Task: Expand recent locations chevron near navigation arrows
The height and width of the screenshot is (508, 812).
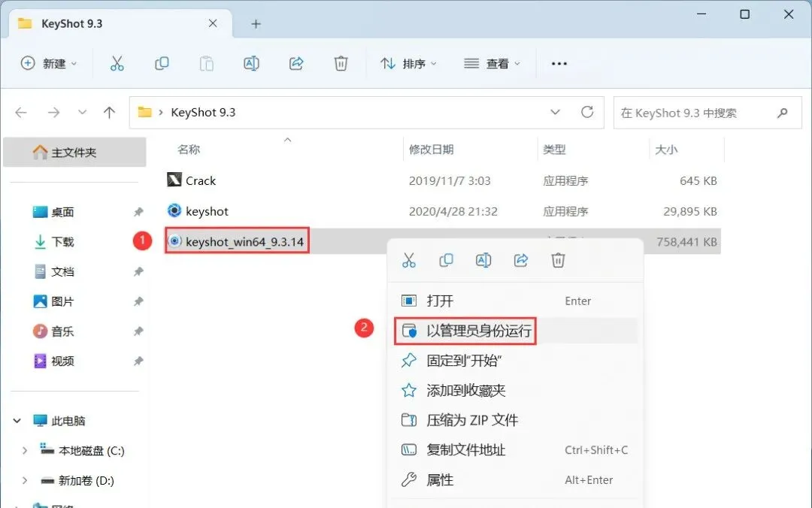Action: [x=82, y=113]
